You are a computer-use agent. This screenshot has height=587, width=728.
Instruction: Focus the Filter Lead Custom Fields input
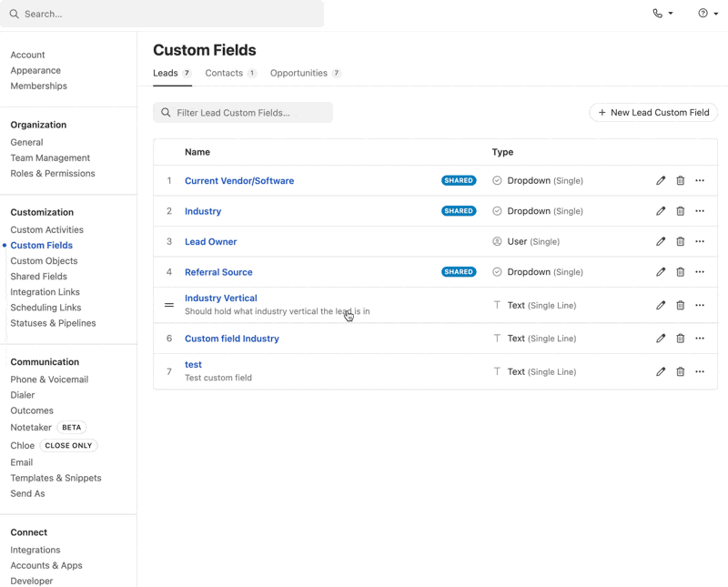click(243, 112)
